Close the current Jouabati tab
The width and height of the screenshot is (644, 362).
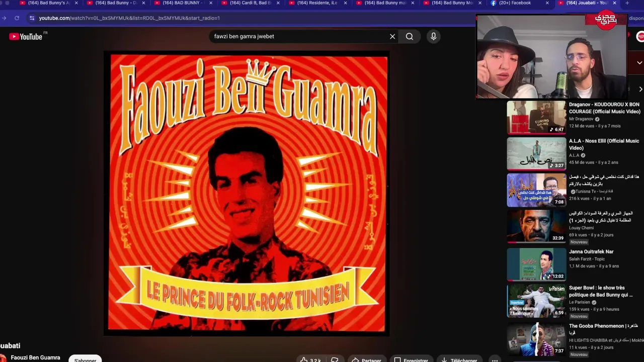(x=614, y=3)
